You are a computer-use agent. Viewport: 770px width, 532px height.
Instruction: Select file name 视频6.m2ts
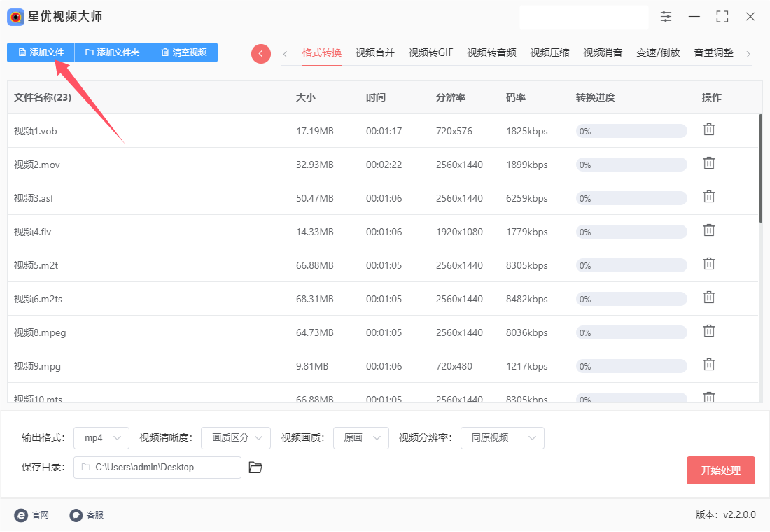point(38,299)
